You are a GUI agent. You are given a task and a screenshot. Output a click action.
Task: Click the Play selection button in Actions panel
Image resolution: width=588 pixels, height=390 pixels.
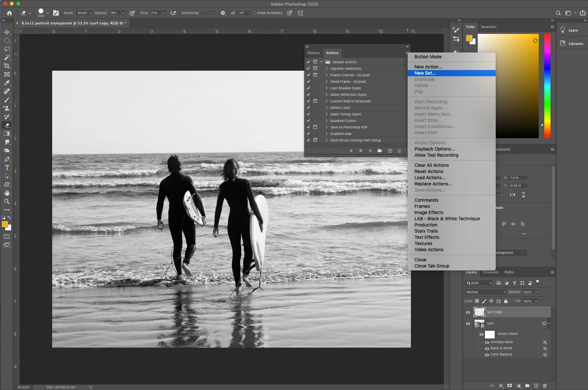pyautogui.click(x=370, y=151)
